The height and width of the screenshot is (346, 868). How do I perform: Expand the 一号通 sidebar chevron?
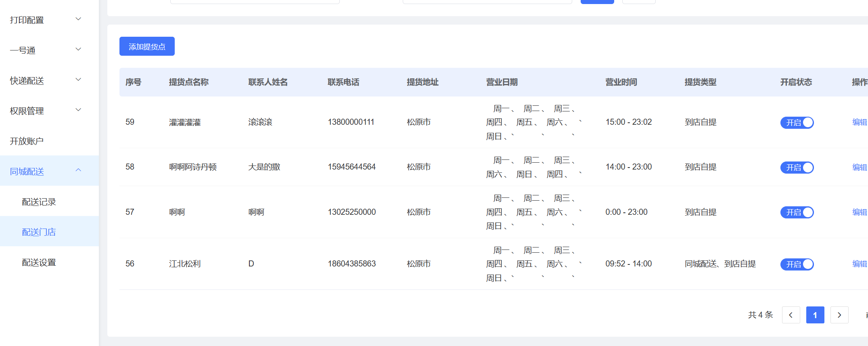78,50
